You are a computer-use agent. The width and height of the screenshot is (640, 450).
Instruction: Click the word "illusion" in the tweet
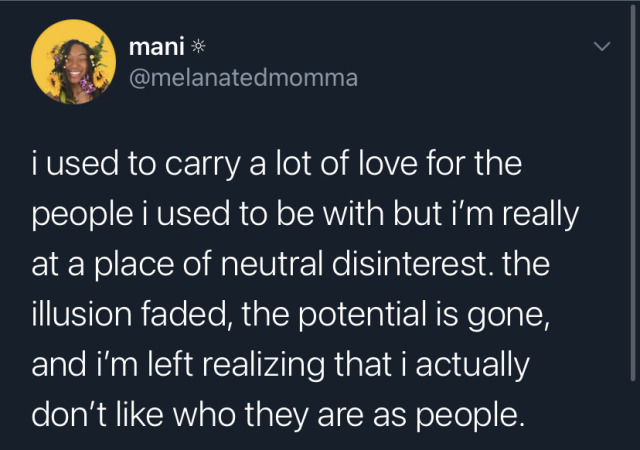pos(82,314)
